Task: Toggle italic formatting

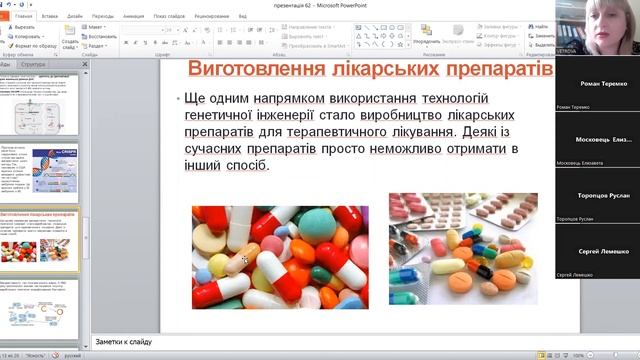Action: coord(136,42)
